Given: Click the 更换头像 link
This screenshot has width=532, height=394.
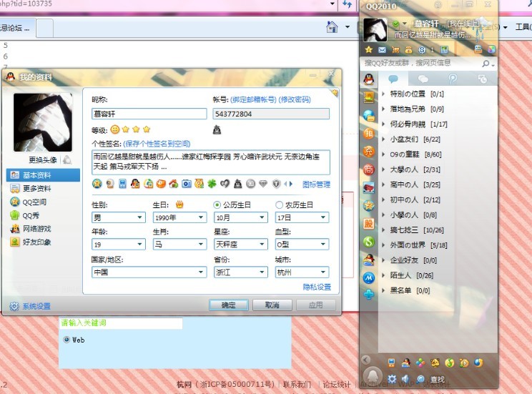Looking at the screenshot, I should coord(43,160).
